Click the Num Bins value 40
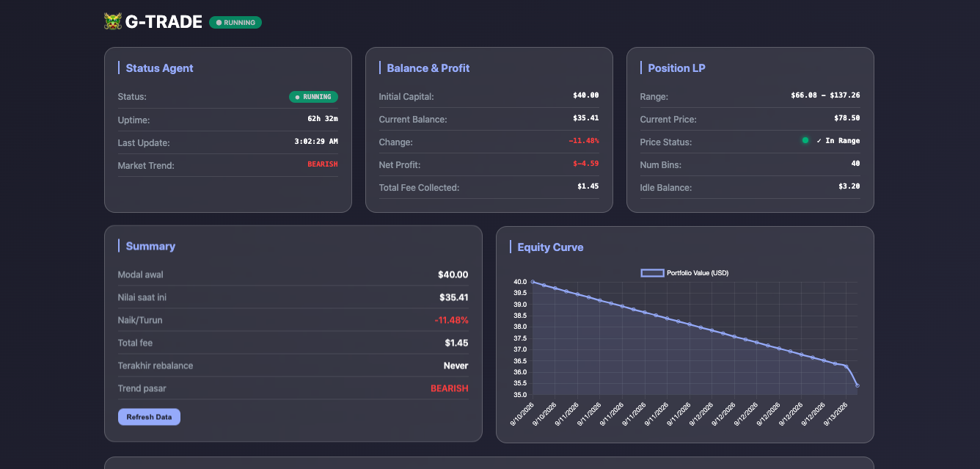The height and width of the screenshot is (469, 980). (x=856, y=164)
